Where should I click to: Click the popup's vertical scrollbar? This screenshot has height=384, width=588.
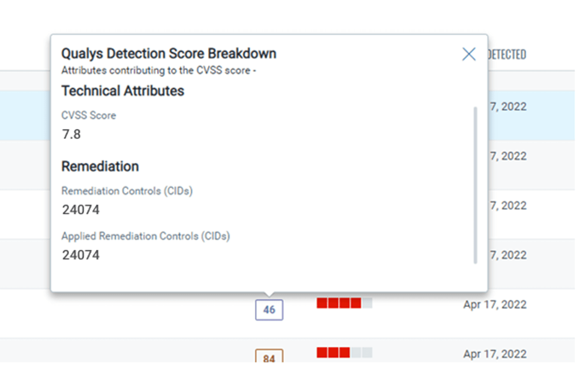(475, 185)
